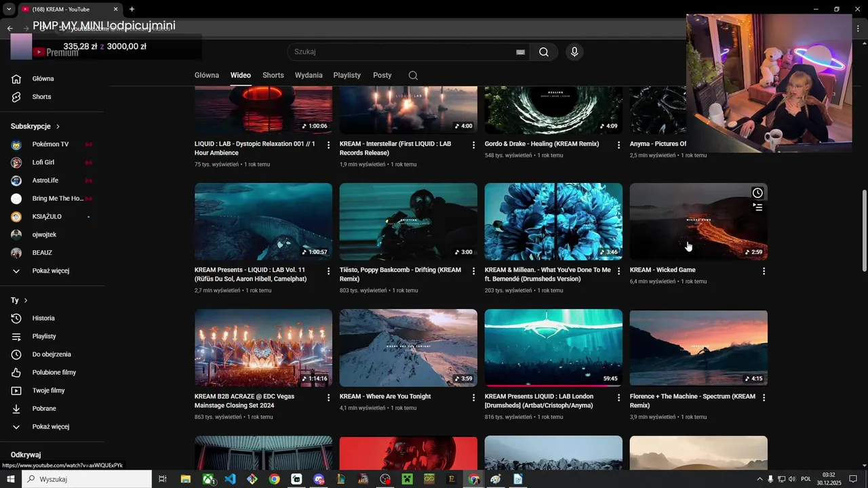Expand Pokaż więcej under Ty section
Viewport: 868px width, 488px height.
(52, 427)
